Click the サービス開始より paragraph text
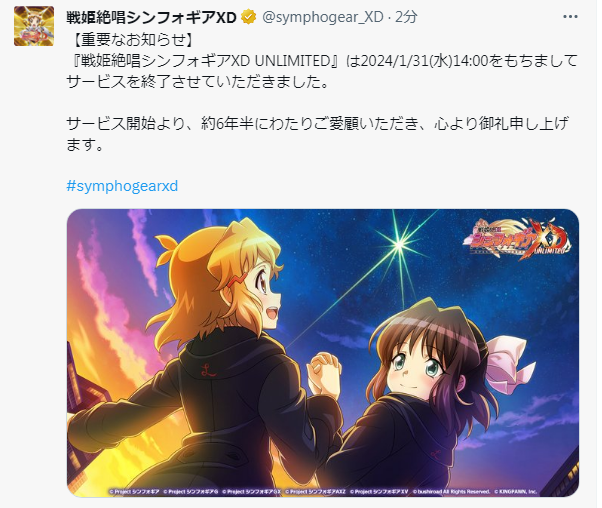Image resolution: width=602 pixels, height=508 pixels. click(318, 134)
